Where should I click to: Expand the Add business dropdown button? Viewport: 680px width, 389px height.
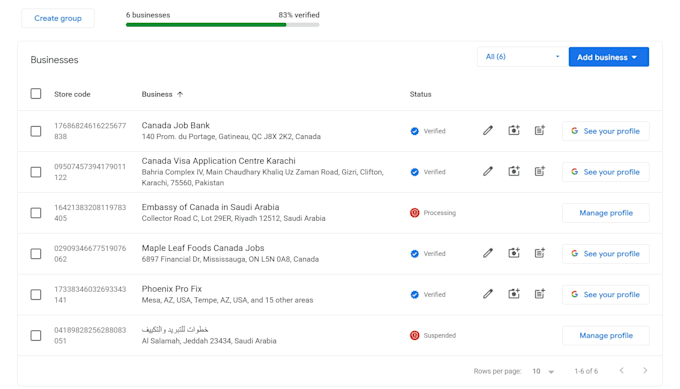click(608, 57)
